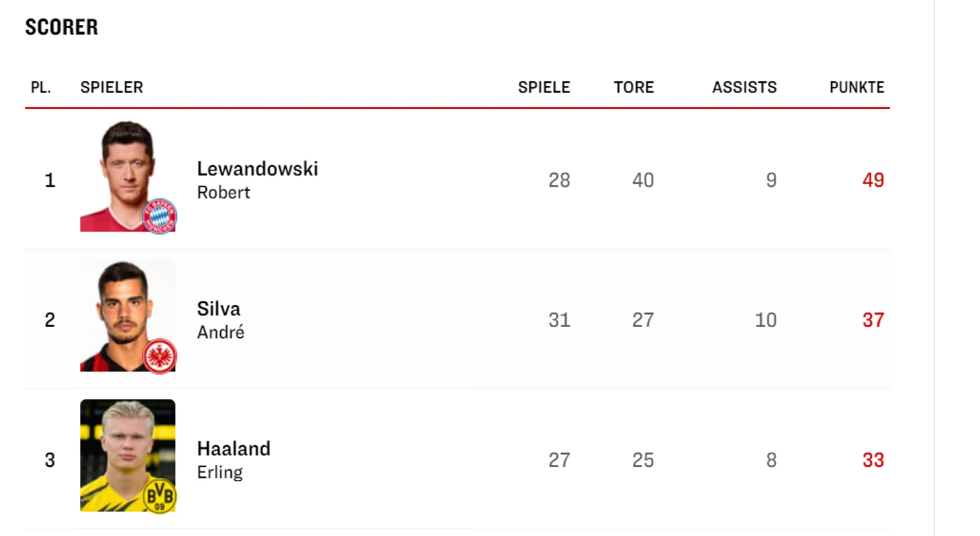Image resolution: width=980 pixels, height=536 pixels.
Task: Click the PL. column header
Action: (x=41, y=87)
